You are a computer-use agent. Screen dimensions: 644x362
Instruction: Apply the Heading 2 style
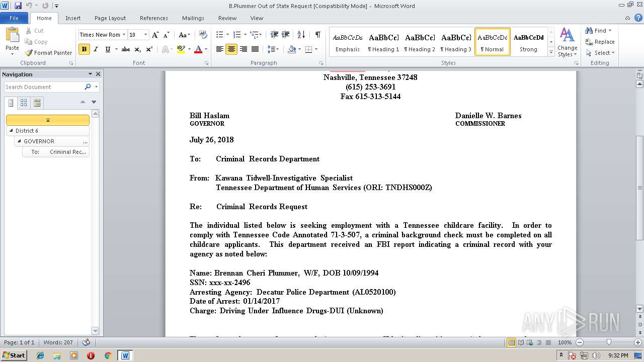tap(420, 42)
